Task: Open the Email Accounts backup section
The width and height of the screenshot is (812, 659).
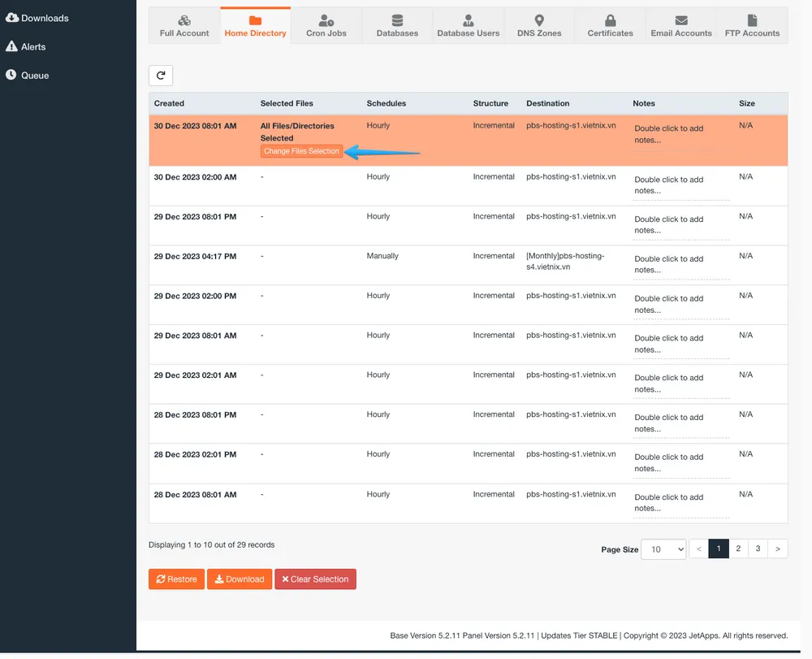Action: [681, 25]
